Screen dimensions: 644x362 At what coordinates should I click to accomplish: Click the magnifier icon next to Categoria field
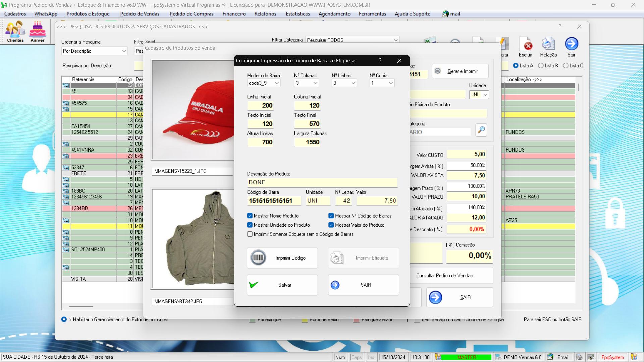click(481, 130)
